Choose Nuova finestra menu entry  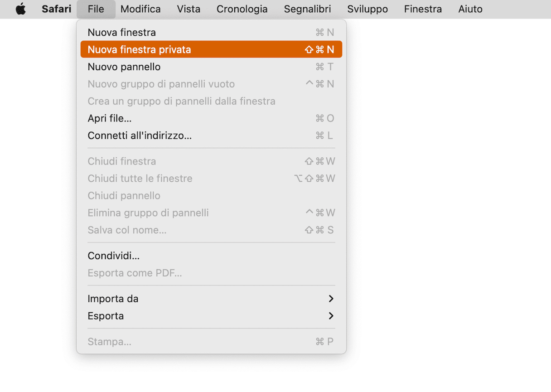tap(211, 32)
